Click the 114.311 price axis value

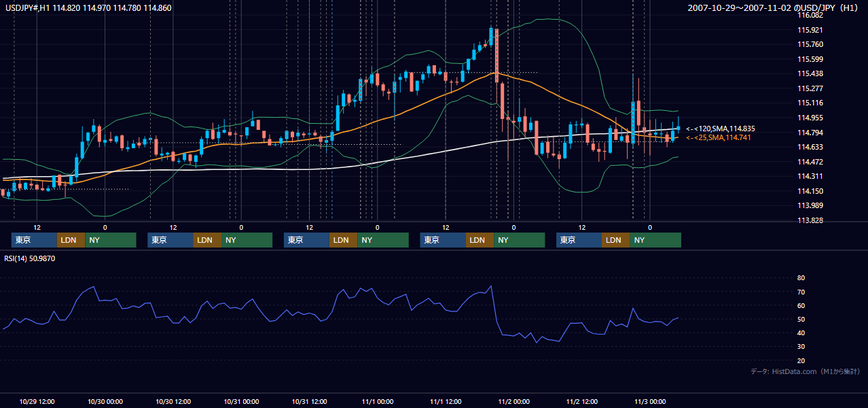[x=811, y=176]
